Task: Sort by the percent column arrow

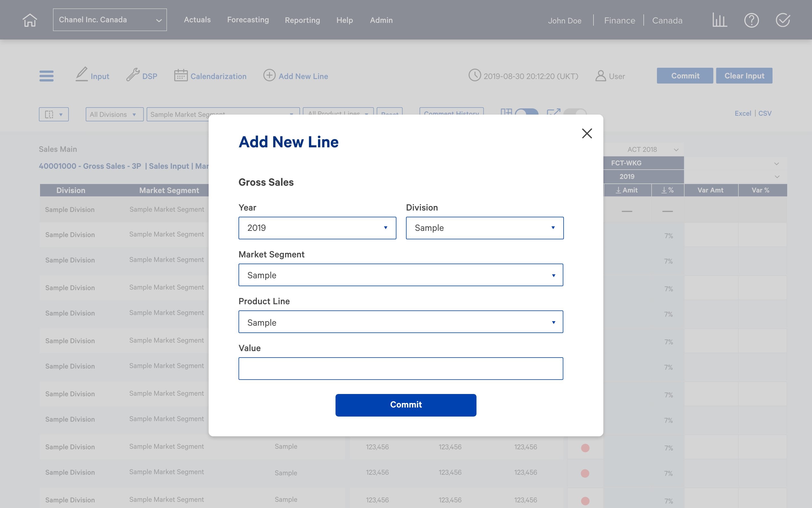Action: coord(664,190)
